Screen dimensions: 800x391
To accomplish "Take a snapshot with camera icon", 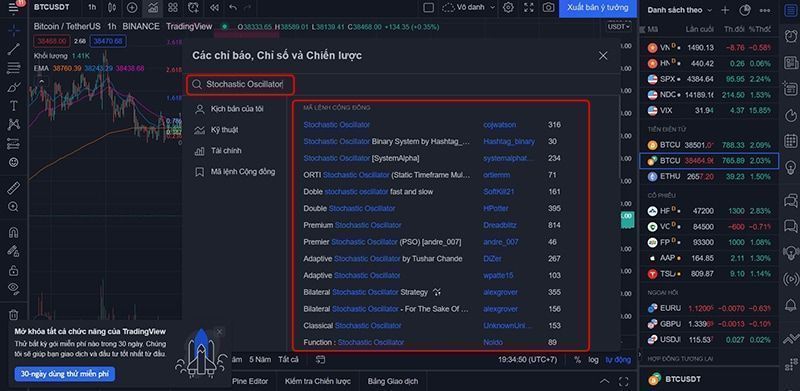I will click(548, 8).
